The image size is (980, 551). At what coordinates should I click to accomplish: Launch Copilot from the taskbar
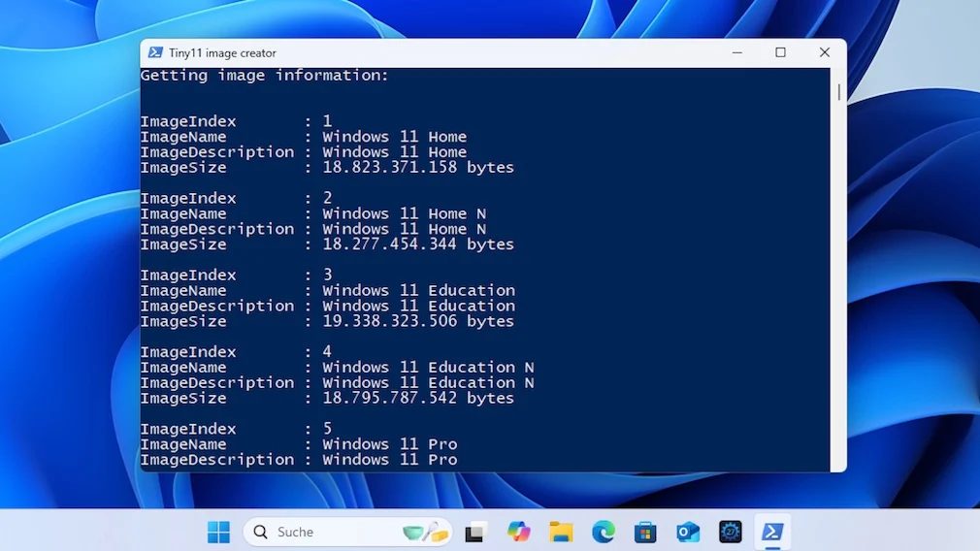click(519, 533)
